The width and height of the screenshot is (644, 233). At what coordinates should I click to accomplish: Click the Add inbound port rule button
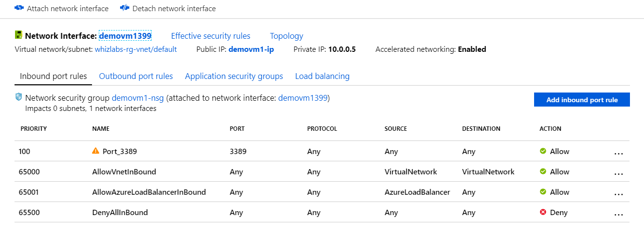click(582, 100)
